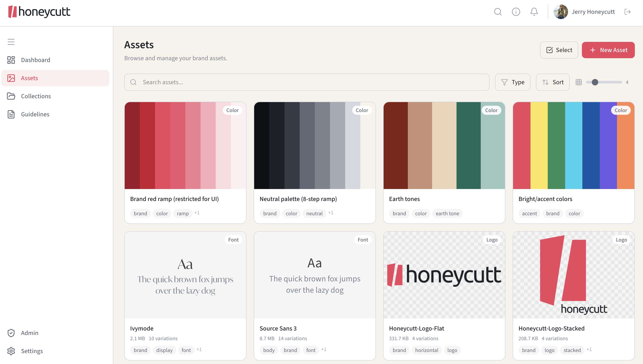The height and width of the screenshot is (364, 643).
Task: Open Guidelines section
Action: tap(55, 114)
